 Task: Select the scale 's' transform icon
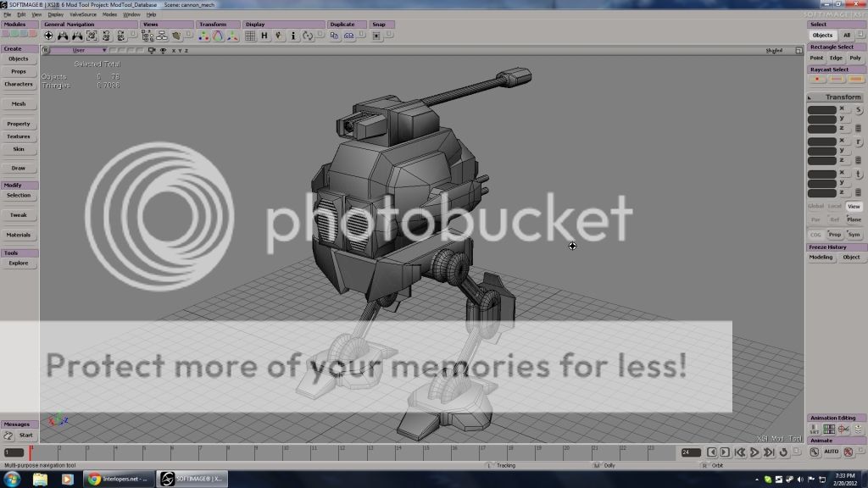pyautogui.click(x=859, y=110)
